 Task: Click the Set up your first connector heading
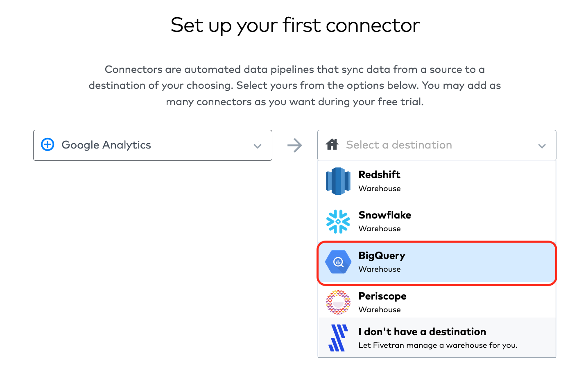pos(295,25)
